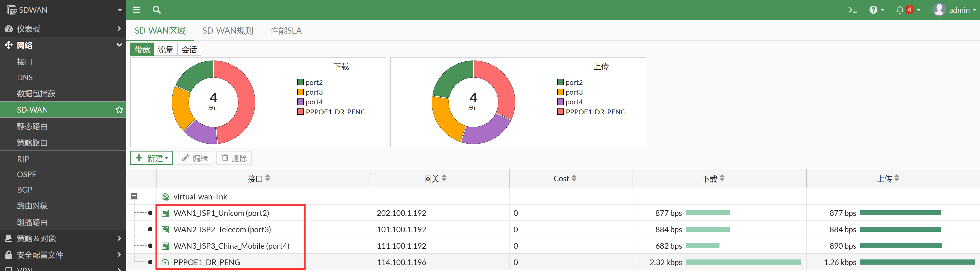
Task: Click the 编辑 button
Action: [x=194, y=158]
